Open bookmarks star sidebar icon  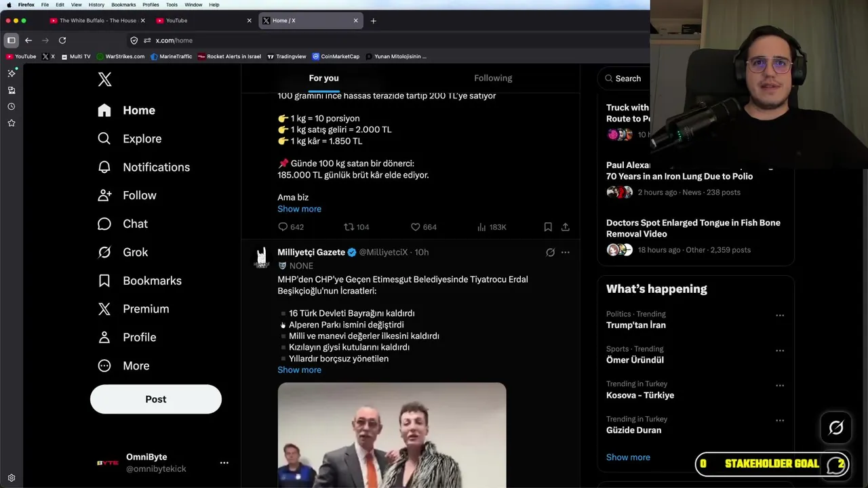12,123
